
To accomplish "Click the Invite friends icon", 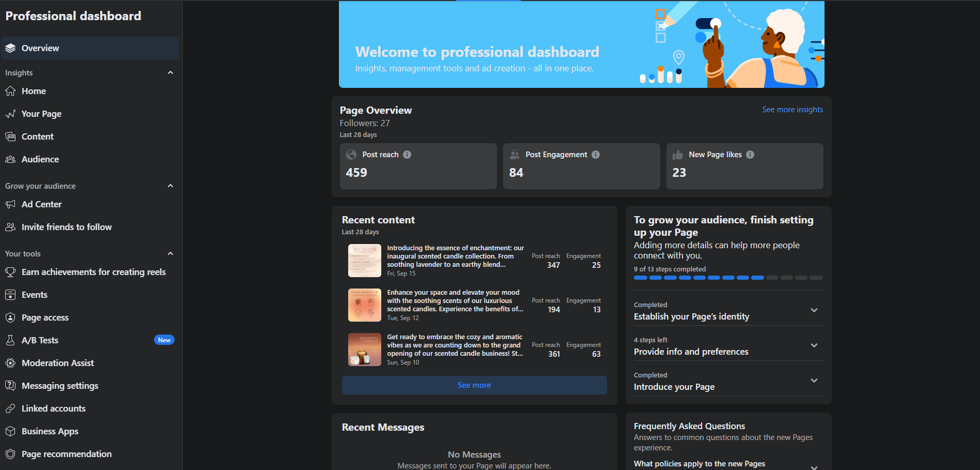I will pyautogui.click(x=10, y=227).
